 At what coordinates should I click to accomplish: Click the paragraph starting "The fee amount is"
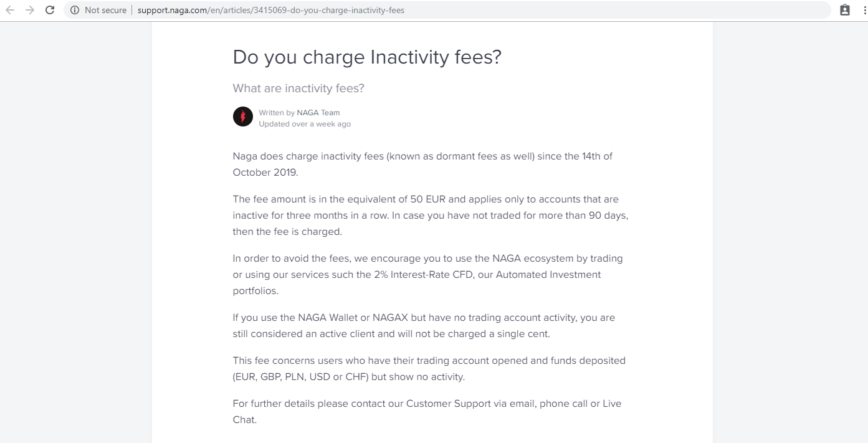point(431,215)
